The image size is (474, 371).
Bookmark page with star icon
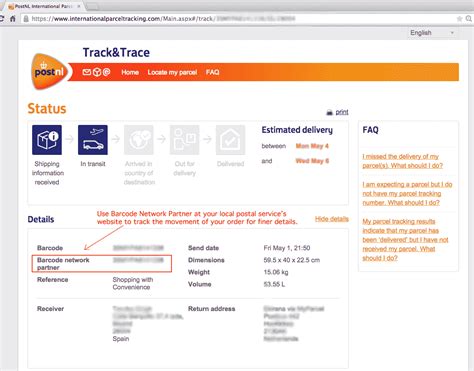459,19
